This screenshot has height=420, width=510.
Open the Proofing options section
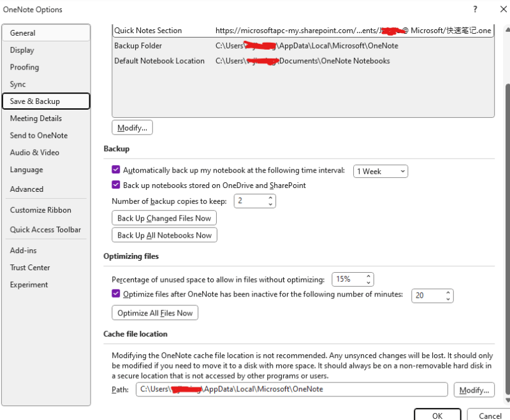pos(24,67)
